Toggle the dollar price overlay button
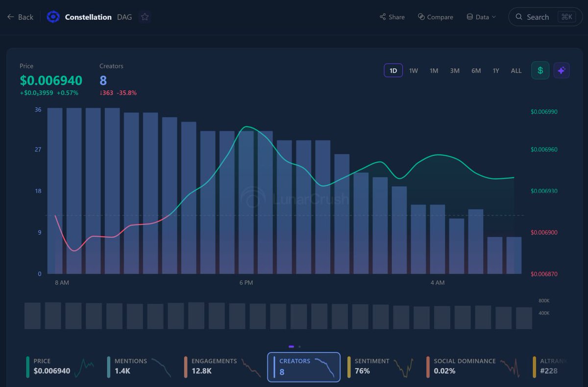 pyautogui.click(x=540, y=71)
